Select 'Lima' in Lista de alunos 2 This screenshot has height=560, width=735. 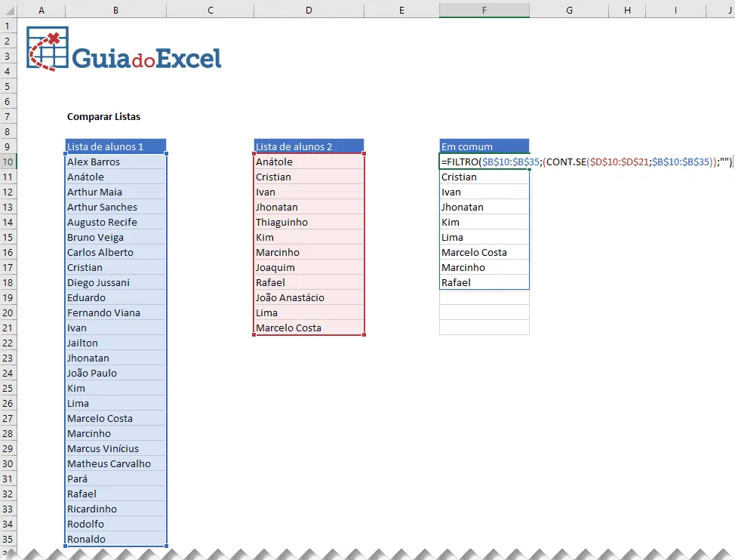[x=309, y=312]
